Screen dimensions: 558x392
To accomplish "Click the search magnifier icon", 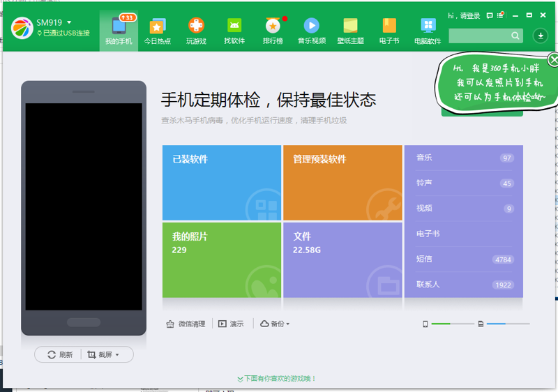I will pos(515,36).
